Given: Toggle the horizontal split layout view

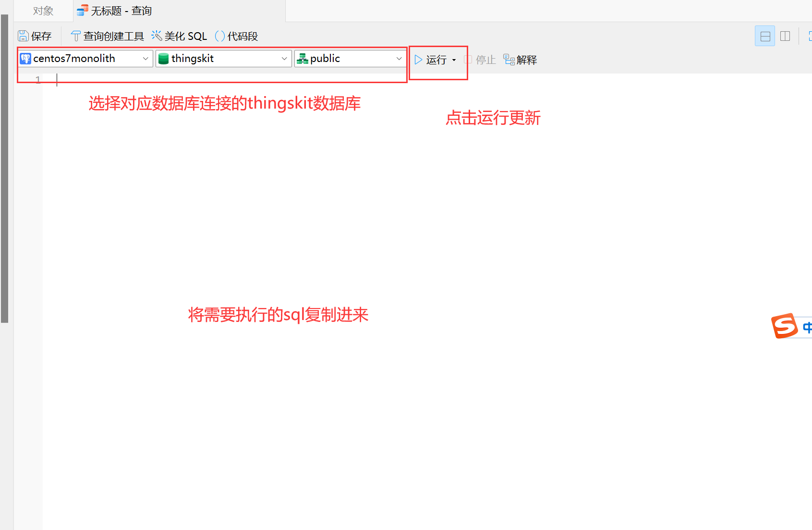Looking at the screenshot, I should tap(765, 36).
